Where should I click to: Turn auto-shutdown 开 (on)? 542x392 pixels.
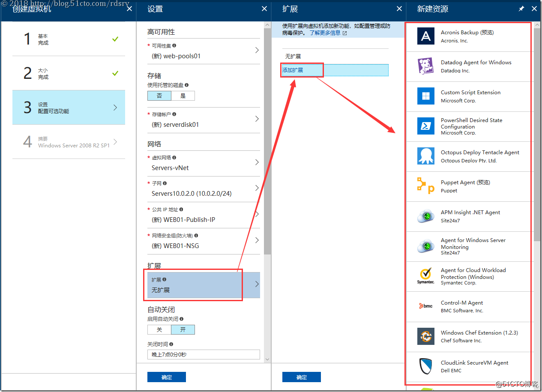[183, 329]
